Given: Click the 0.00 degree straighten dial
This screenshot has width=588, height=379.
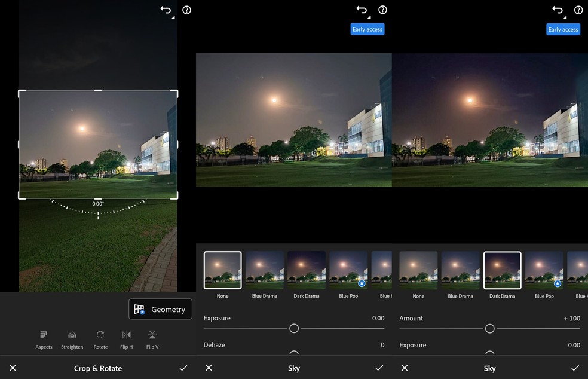Looking at the screenshot, I should pos(97,203).
